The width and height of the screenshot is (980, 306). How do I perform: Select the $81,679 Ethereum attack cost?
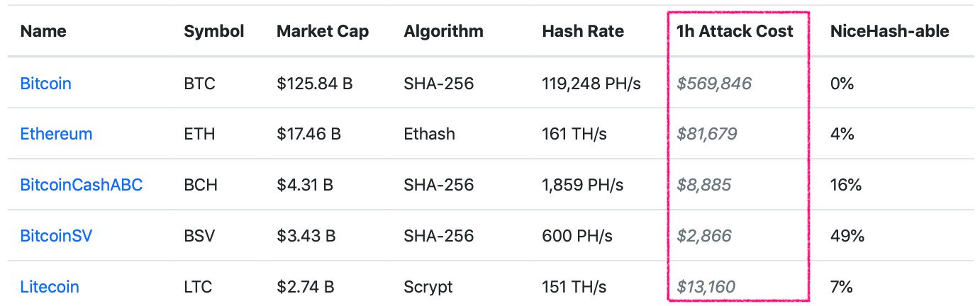pos(707,134)
